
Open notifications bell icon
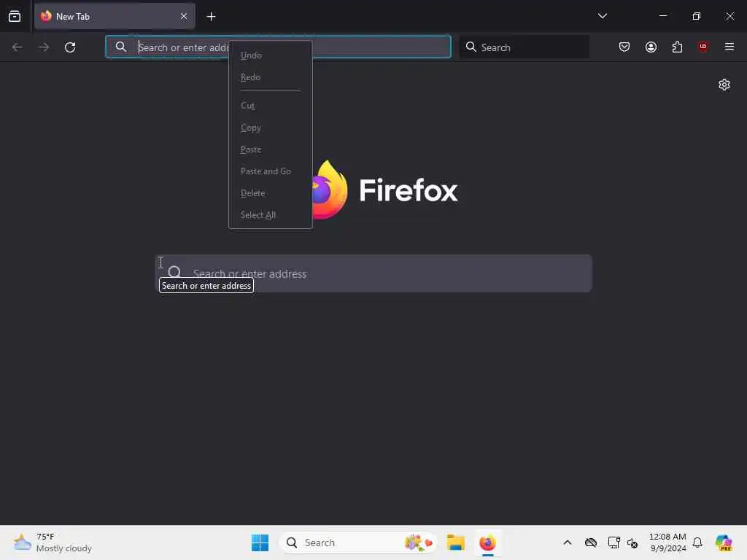[x=697, y=542]
